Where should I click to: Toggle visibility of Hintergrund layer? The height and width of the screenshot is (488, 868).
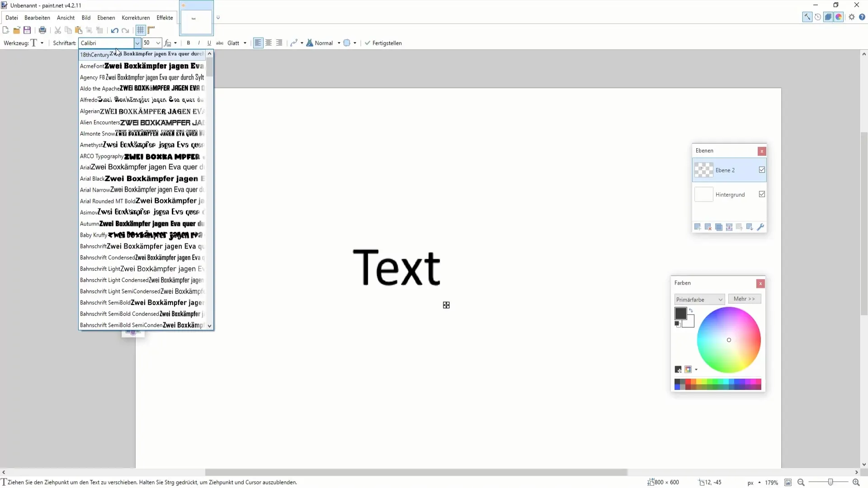763,194
